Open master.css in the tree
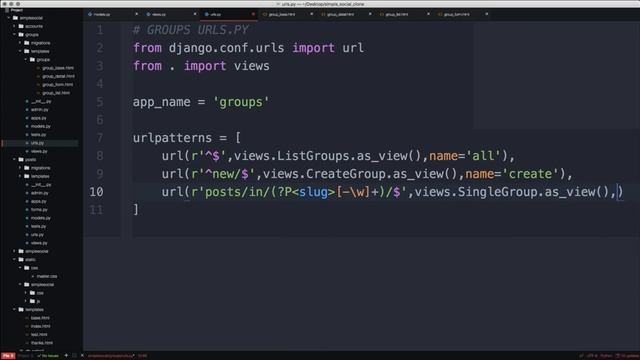Screen dimensions: 640x360 click(x=47, y=276)
